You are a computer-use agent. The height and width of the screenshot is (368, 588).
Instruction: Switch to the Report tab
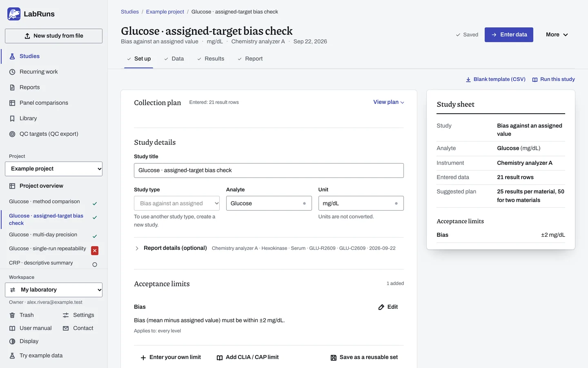[x=250, y=59]
